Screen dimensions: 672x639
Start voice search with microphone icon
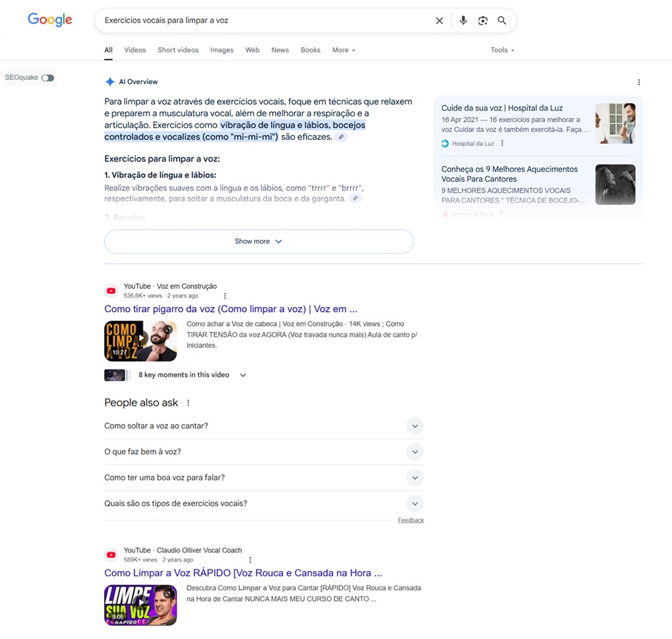pos(463,21)
